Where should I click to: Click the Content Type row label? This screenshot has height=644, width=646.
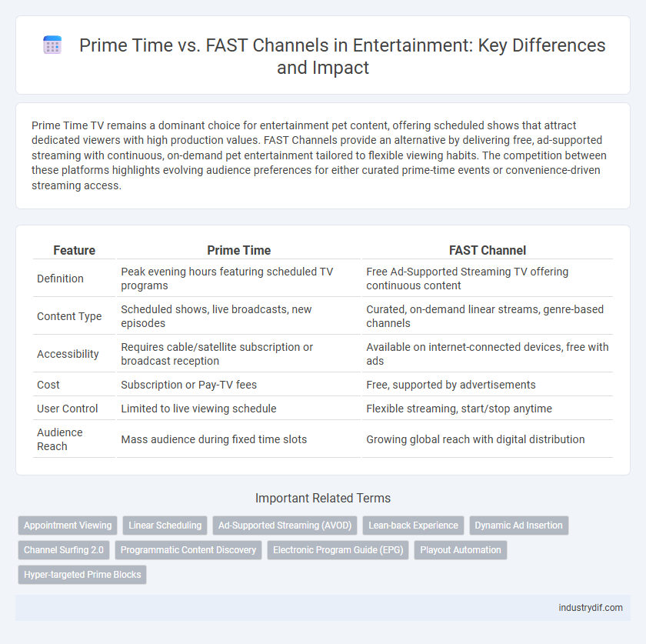[x=69, y=316]
